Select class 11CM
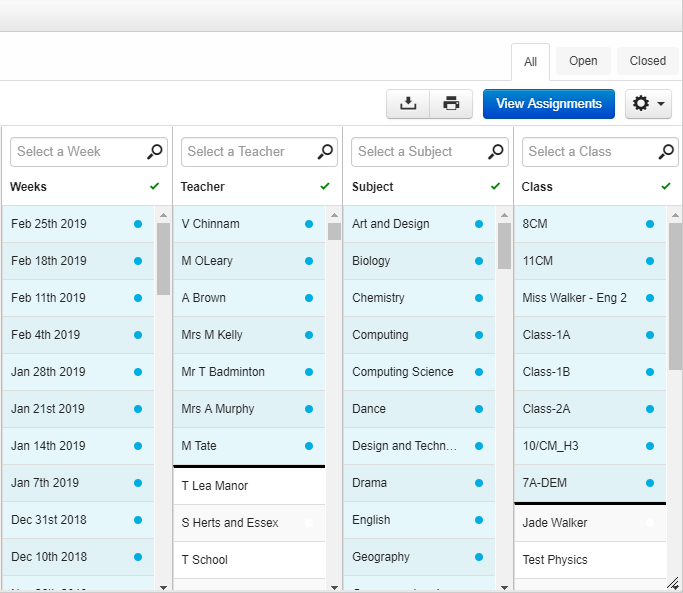 [590, 261]
